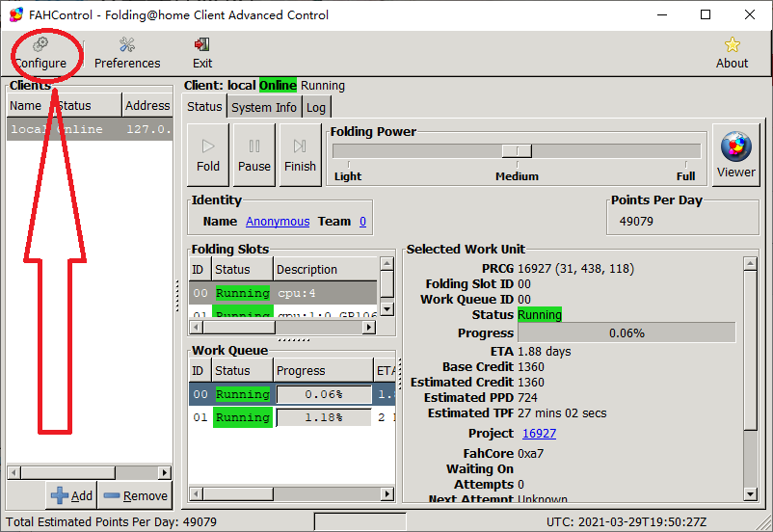Click the Folding Power slider handle
Viewport: 773px width, 532px height.
(517, 151)
